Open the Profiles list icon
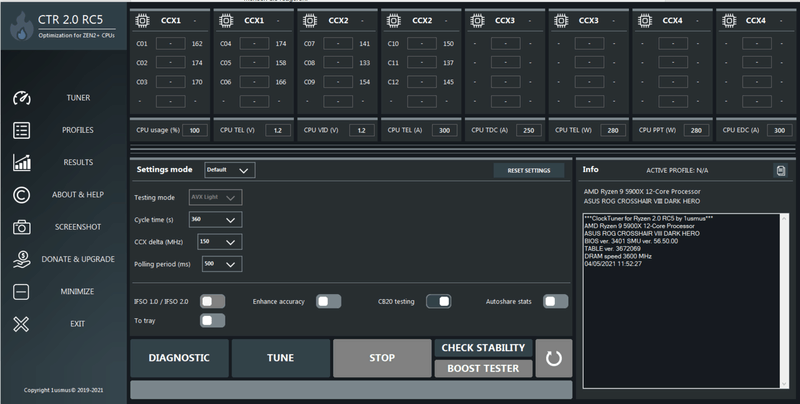Viewport: 800px width, 404px height. tap(22, 130)
